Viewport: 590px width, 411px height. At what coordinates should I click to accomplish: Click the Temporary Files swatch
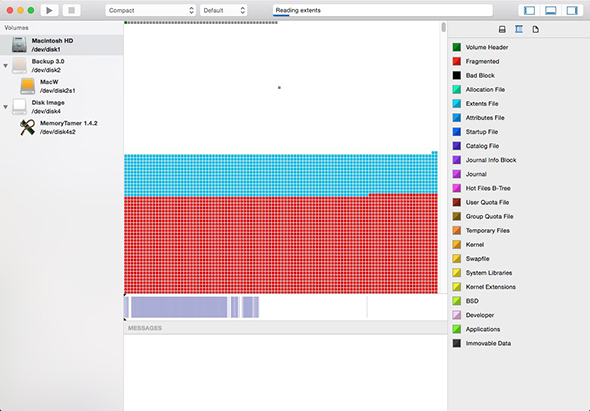(x=456, y=231)
